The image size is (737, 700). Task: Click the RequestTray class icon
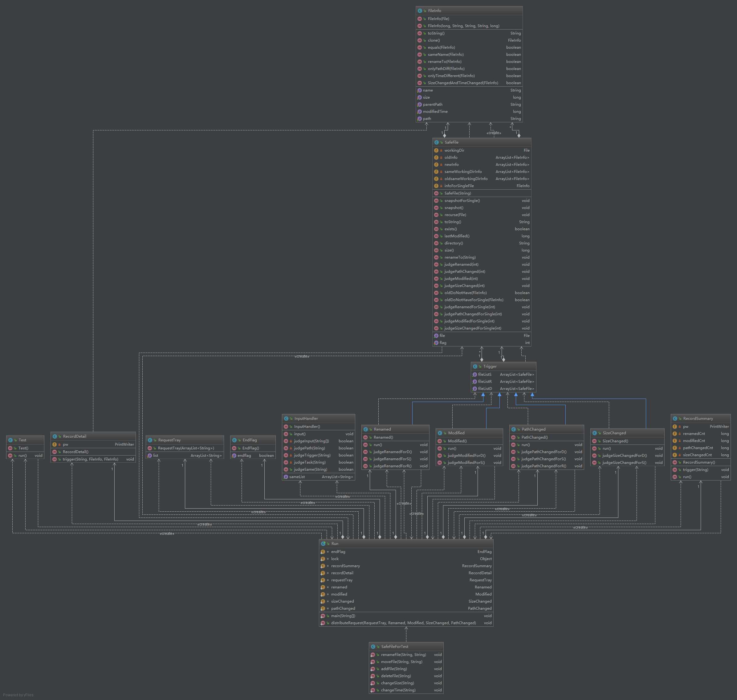click(x=150, y=440)
